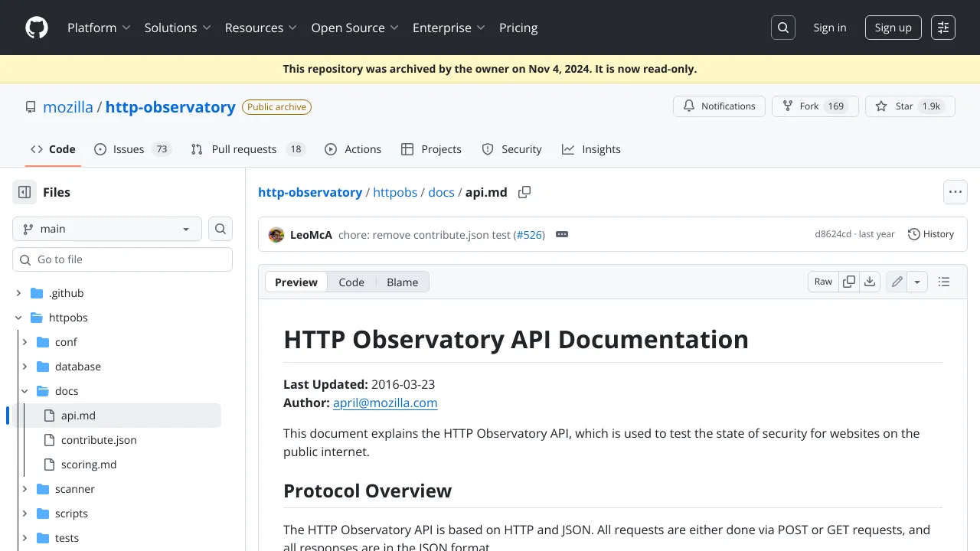Expand the .github folder
Image resolution: width=980 pixels, height=551 pixels.
[18, 293]
